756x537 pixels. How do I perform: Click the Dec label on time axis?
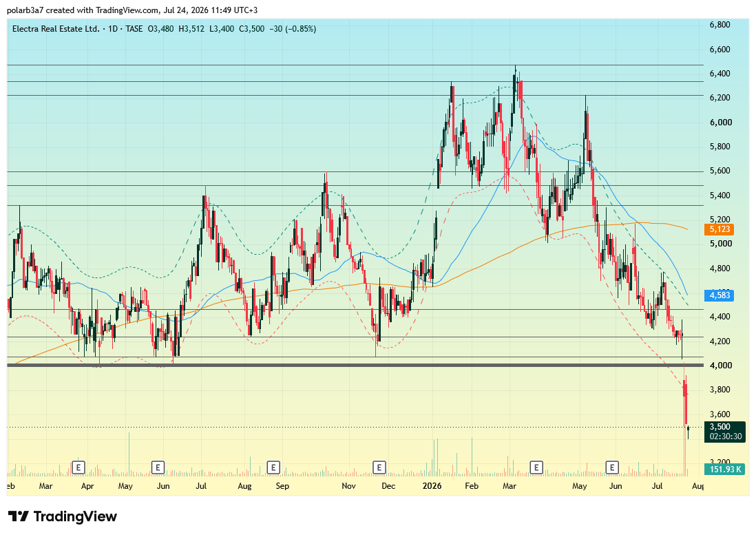[388, 486]
